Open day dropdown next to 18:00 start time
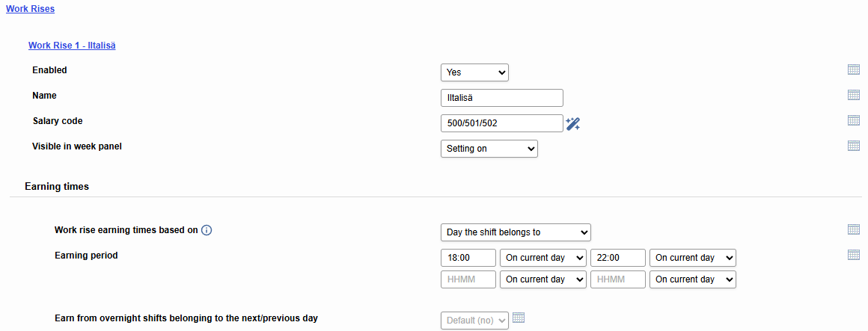Screen dimensions: 868x331 click(x=543, y=258)
